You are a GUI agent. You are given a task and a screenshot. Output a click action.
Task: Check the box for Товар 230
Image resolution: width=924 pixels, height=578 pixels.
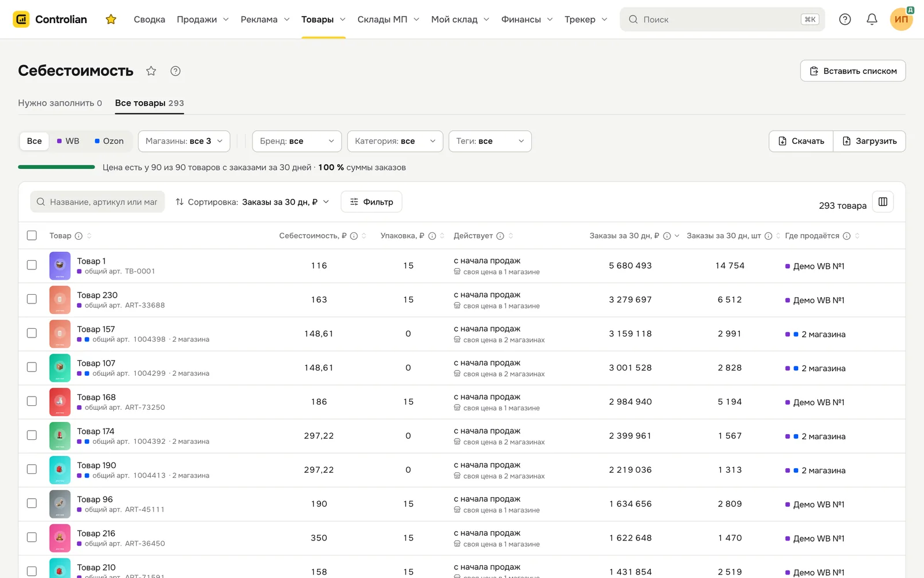(x=32, y=299)
